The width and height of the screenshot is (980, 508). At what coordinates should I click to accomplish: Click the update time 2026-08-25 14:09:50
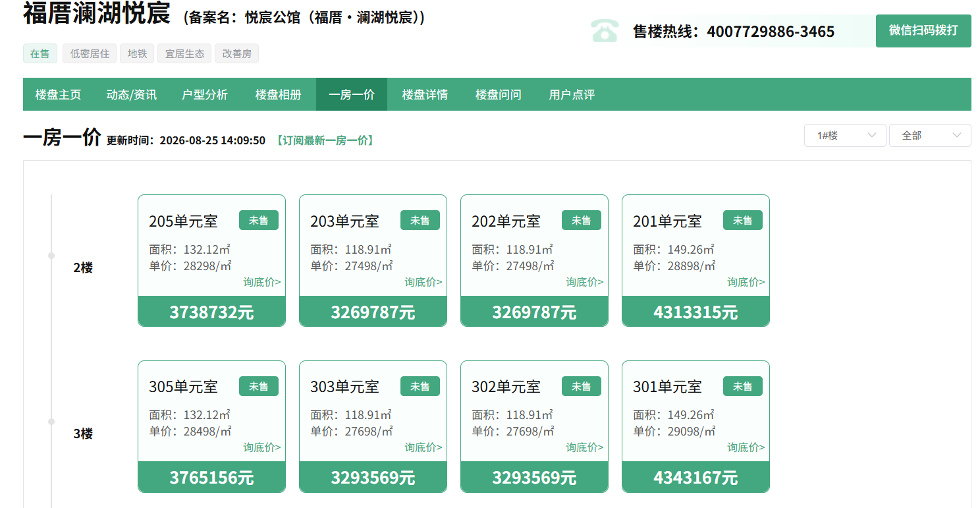tap(212, 140)
